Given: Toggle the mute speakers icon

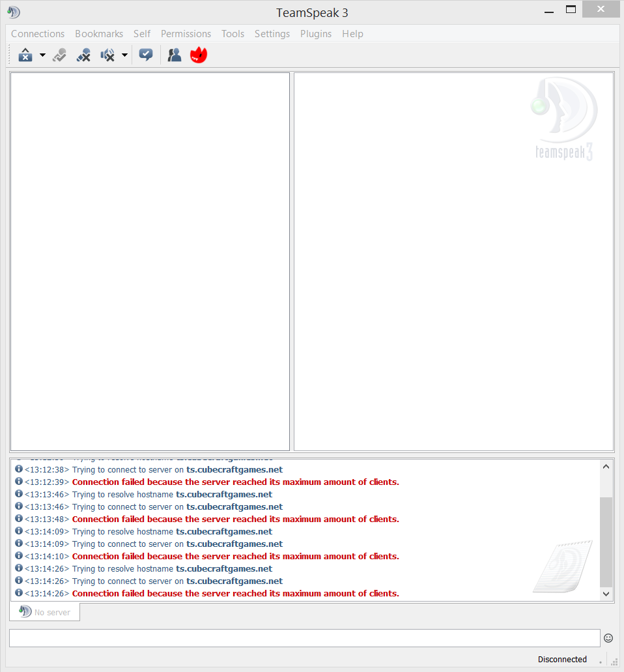Looking at the screenshot, I should point(107,55).
